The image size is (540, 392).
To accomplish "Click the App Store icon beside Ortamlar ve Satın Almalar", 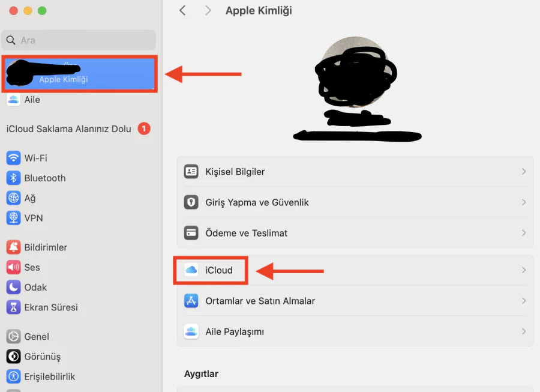I will (x=191, y=301).
